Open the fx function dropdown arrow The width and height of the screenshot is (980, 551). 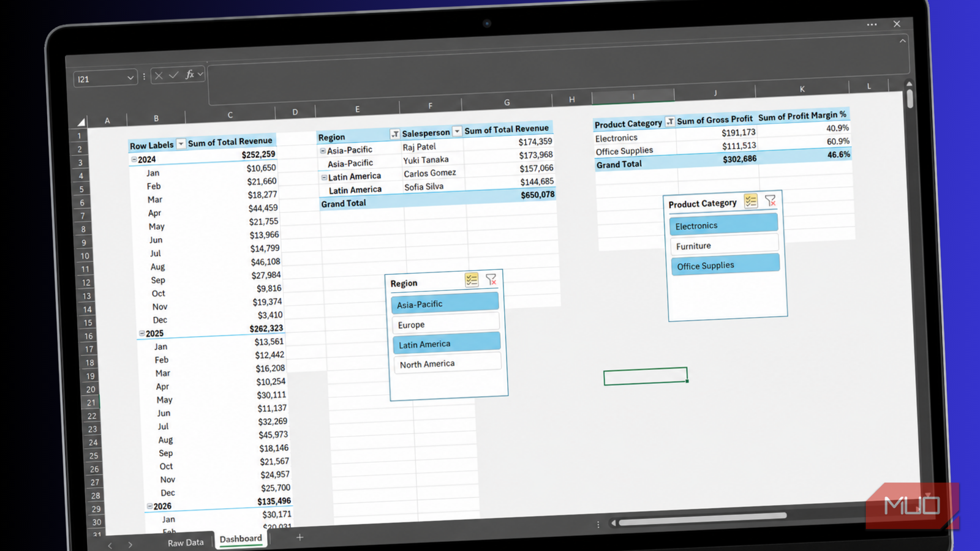click(200, 74)
